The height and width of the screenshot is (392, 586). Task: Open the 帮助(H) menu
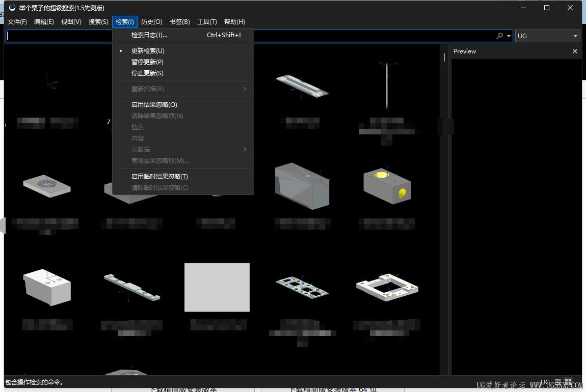234,22
